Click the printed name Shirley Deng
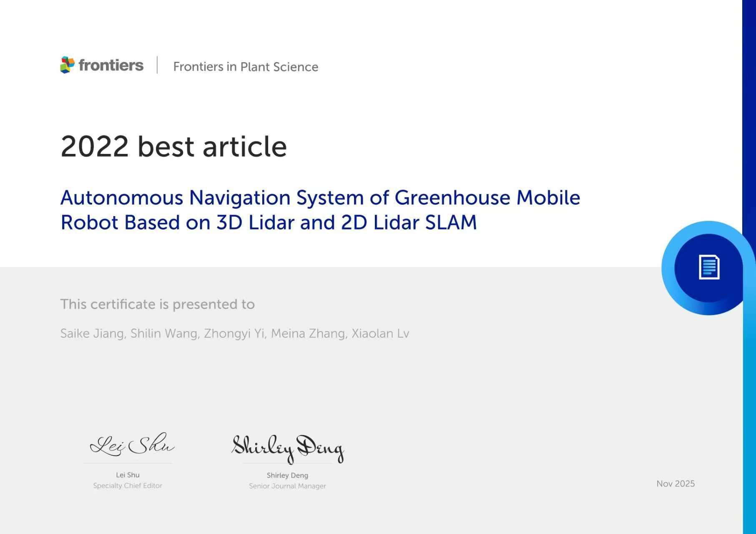The image size is (756, 534). click(x=287, y=475)
